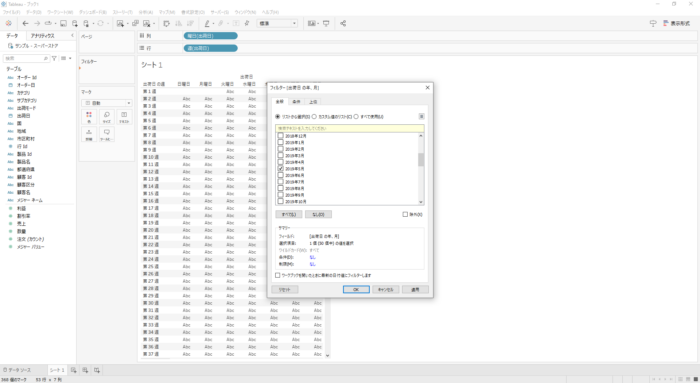Open the ワークシート menu

click(60, 12)
